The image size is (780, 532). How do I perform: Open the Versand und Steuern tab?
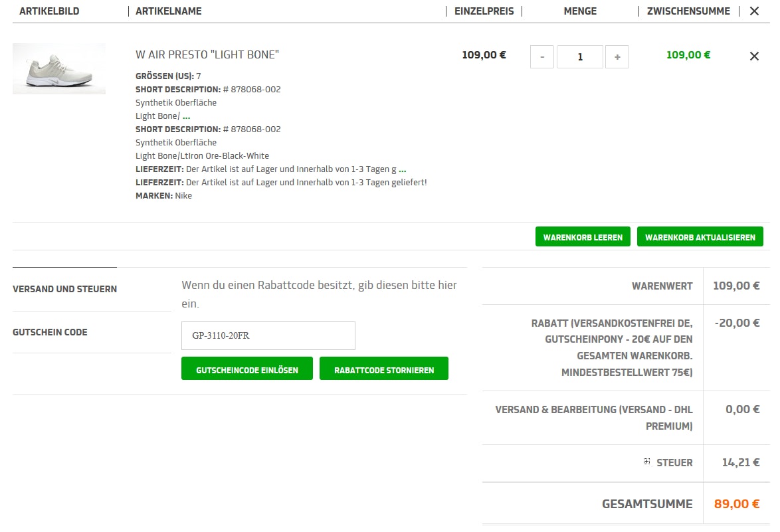(x=64, y=289)
